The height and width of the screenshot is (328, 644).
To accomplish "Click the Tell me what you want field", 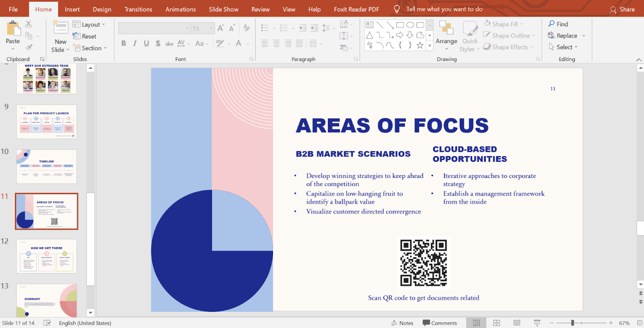I will click(444, 9).
